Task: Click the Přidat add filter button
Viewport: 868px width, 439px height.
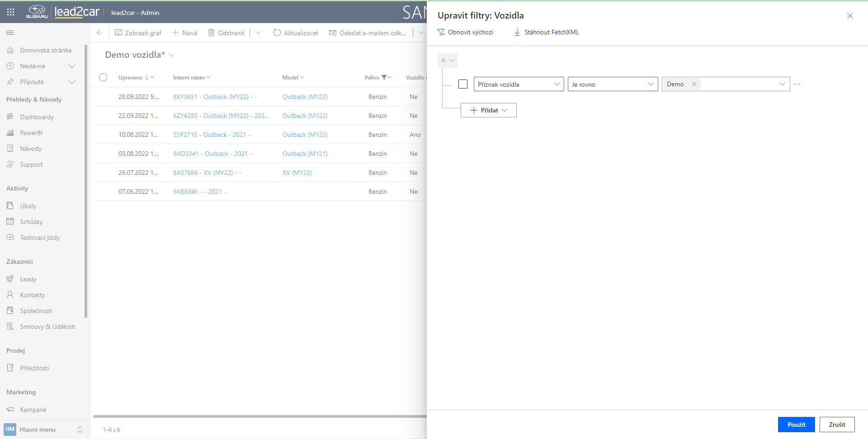Action: point(488,110)
